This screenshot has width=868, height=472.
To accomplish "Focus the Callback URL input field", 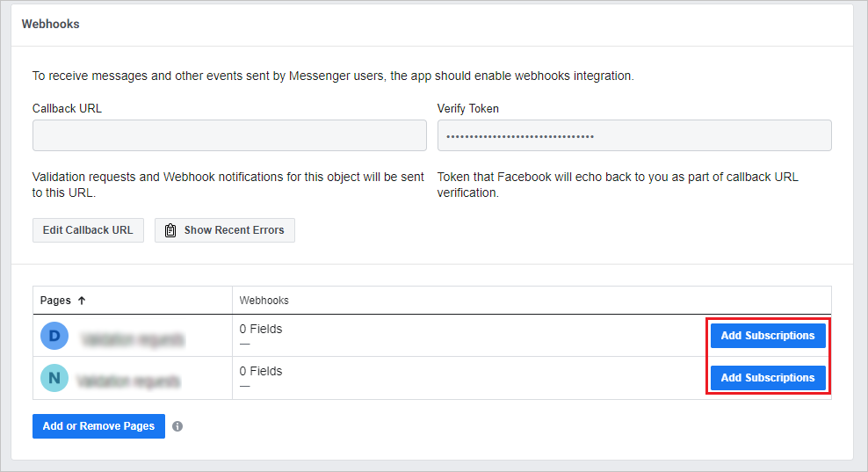I will click(229, 135).
